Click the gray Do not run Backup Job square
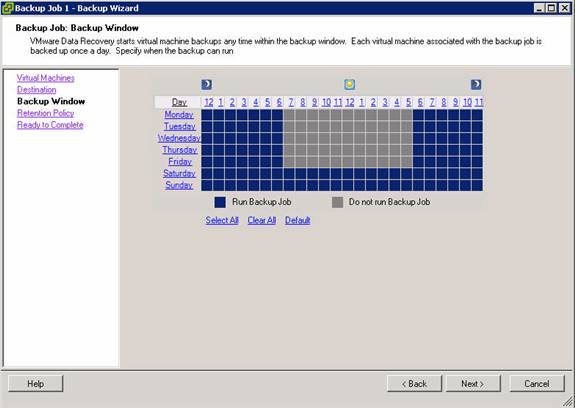This screenshot has width=575, height=408. (x=337, y=202)
